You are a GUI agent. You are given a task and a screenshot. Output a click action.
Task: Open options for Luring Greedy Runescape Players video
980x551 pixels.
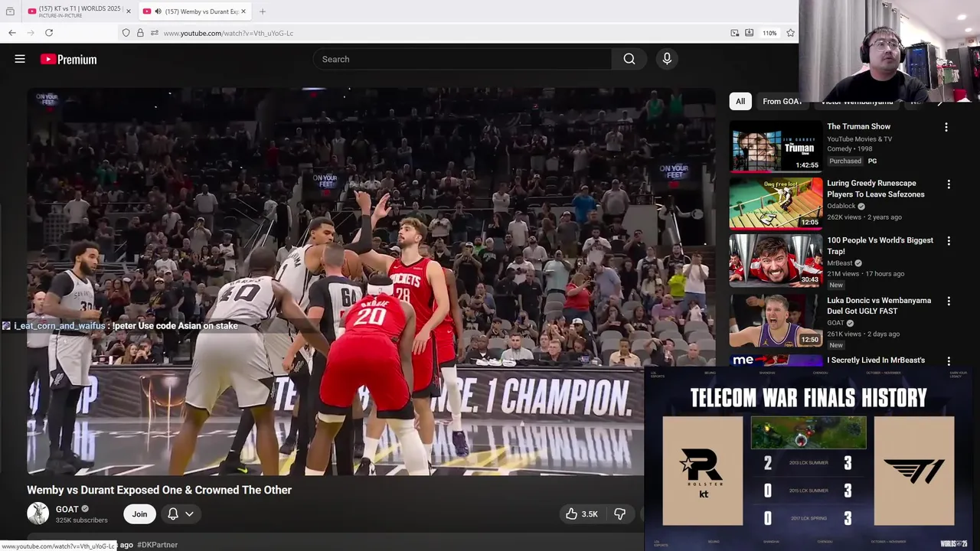click(949, 184)
